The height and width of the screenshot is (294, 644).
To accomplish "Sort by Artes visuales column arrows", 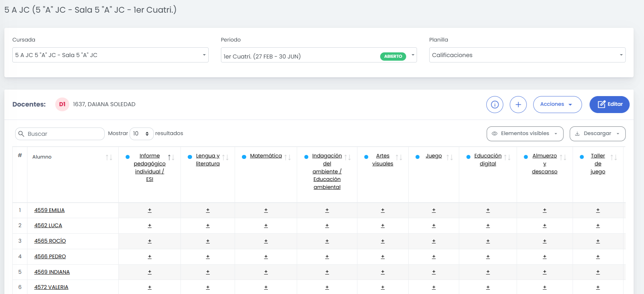I will click(399, 157).
